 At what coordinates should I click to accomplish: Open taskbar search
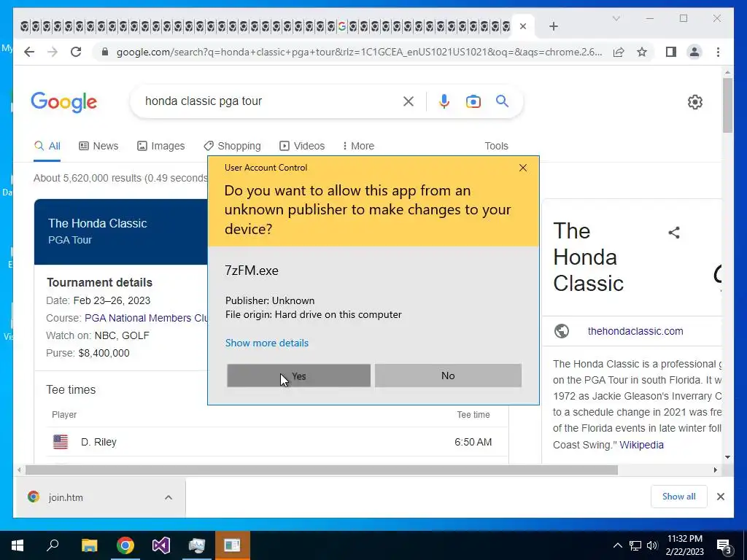coord(53,545)
